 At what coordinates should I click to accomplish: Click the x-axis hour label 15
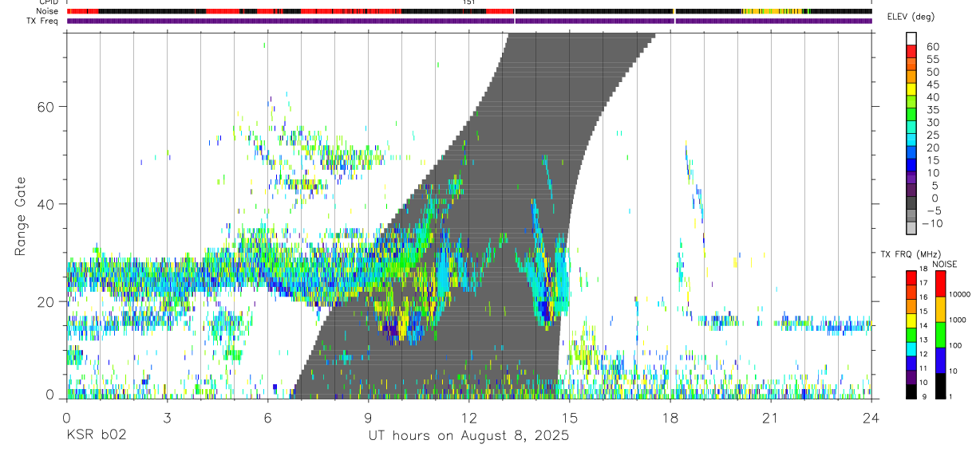[569, 418]
